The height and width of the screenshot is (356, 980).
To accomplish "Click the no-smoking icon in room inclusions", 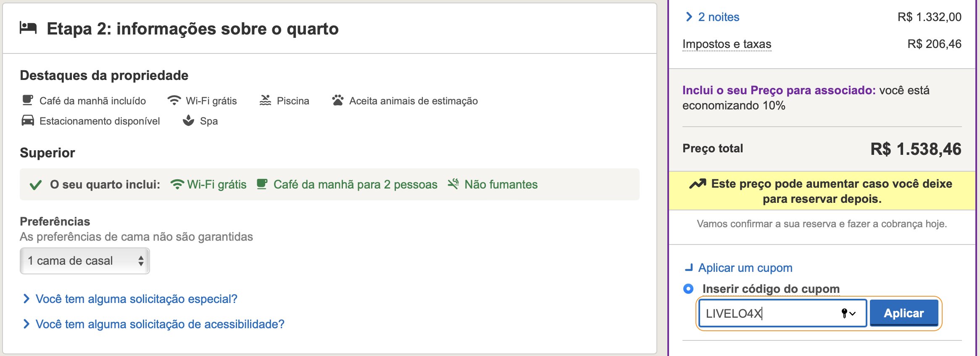I will click(x=453, y=184).
